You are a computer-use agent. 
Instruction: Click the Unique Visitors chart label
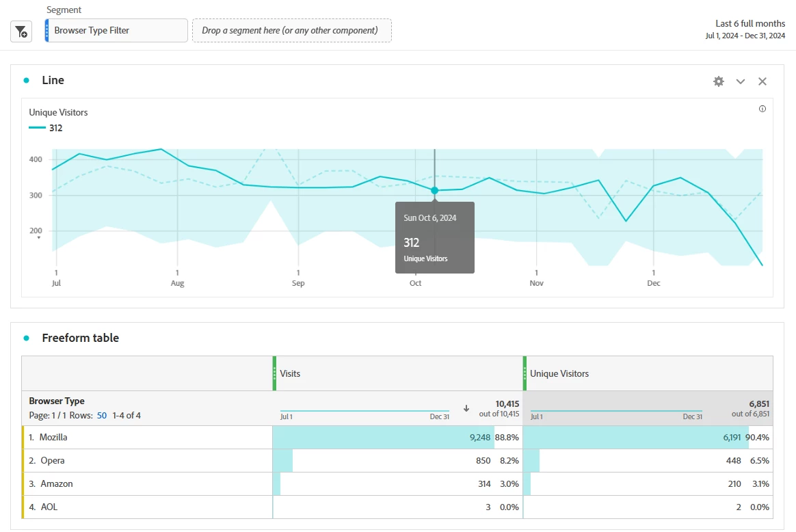[58, 112]
